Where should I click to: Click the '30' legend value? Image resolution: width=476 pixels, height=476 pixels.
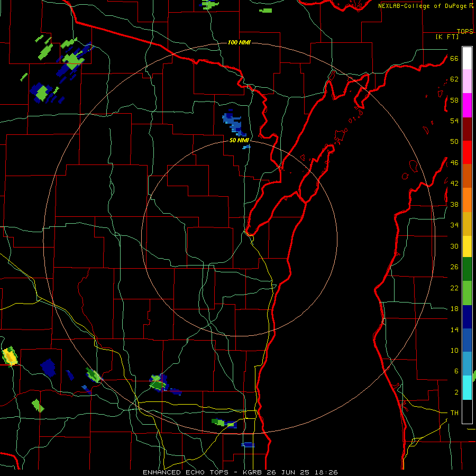[454, 246]
